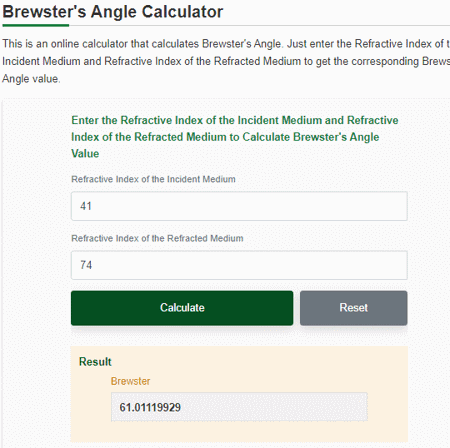This screenshot has height=448, width=450.
Task: Focus the Incident Medium refractive index field
Action: point(239,206)
